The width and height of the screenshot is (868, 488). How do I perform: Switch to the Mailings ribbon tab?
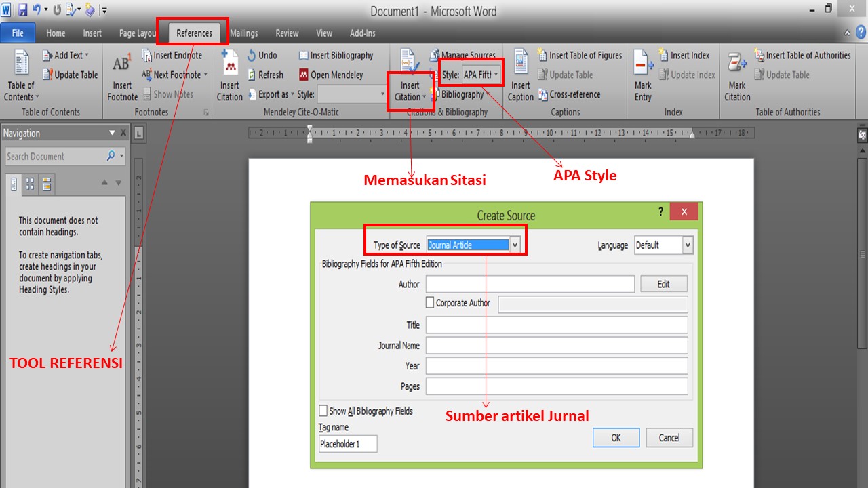pyautogui.click(x=243, y=33)
